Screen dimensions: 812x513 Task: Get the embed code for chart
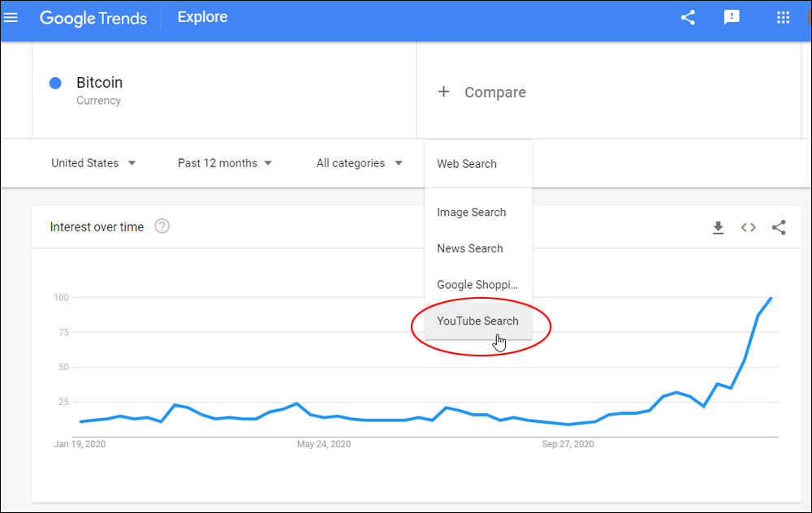point(749,228)
